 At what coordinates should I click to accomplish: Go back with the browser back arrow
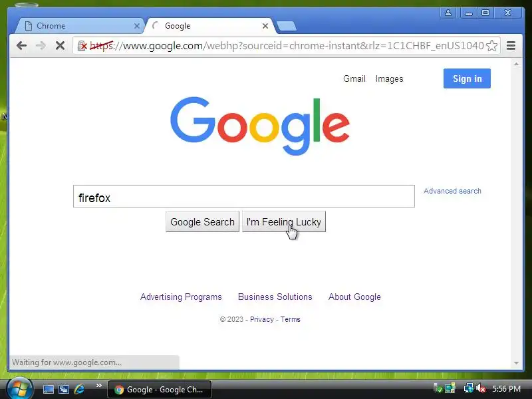(21, 45)
